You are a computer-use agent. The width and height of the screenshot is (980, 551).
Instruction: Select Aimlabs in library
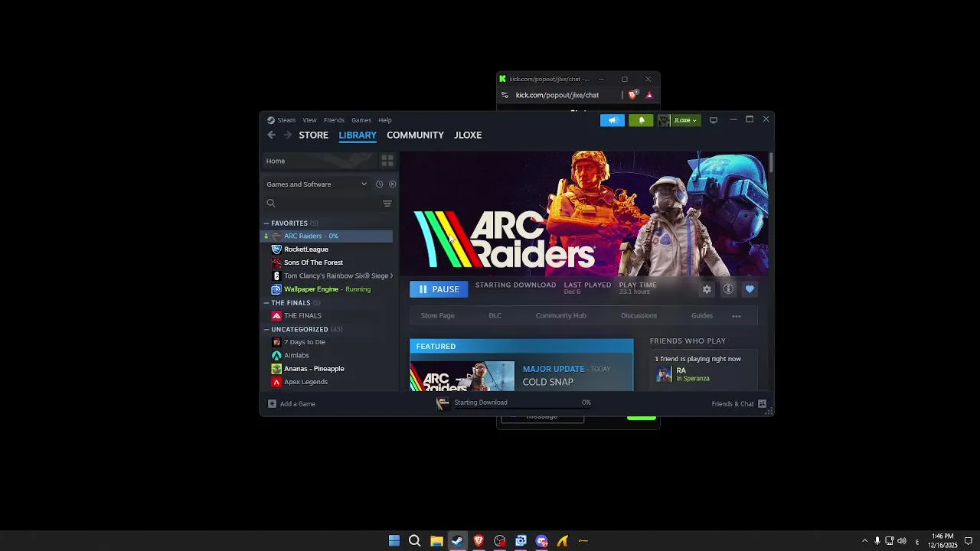tap(328, 356)
